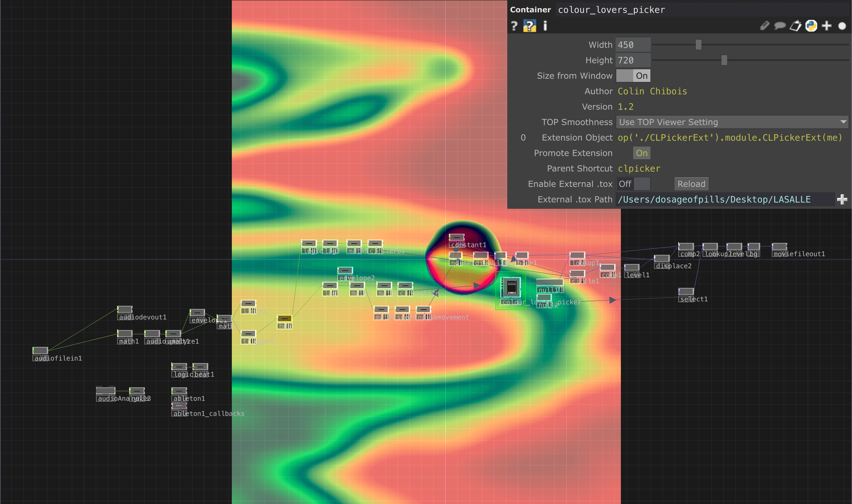
Task: Click the plus icon beside the Python icon
Action: tap(827, 26)
